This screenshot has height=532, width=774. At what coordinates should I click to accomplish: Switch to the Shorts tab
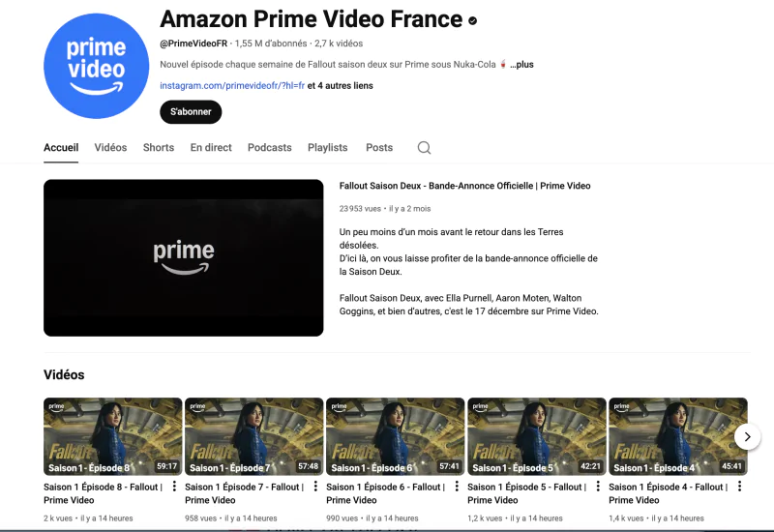159,148
